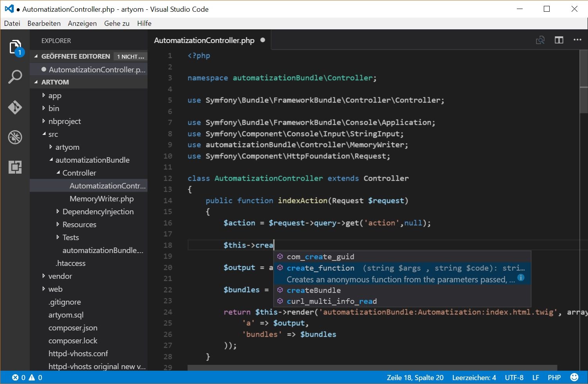Open the editor More Actions (...) menu
This screenshot has width=588, height=384.
pyautogui.click(x=577, y=39)
